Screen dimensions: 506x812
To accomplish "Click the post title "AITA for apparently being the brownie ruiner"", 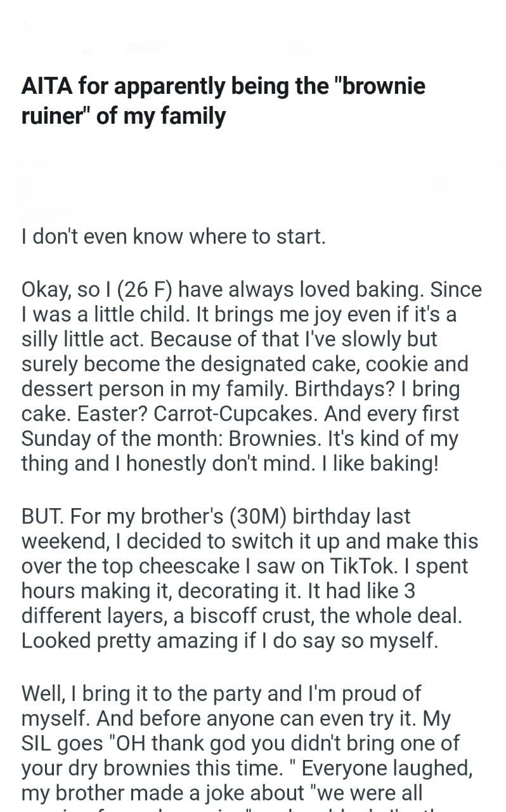I will (x=223, y=101).
